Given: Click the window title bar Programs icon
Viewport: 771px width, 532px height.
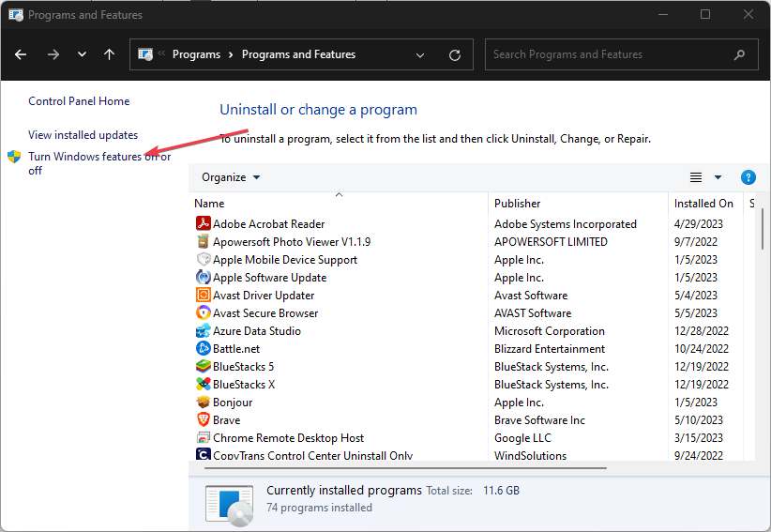Looking at the screenshot, I should click(x=16, y=15).
